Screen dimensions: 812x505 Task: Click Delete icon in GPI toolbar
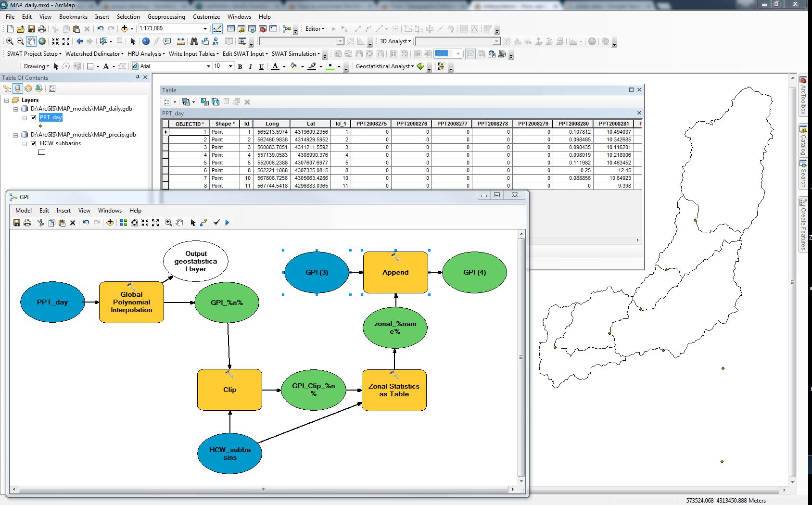[x=73, y=223]
